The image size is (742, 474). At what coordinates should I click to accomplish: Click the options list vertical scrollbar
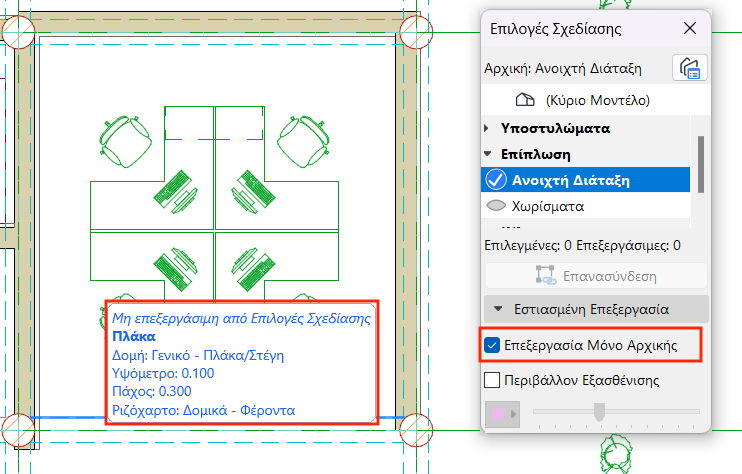pyautogui.click(x=701, y=165)
